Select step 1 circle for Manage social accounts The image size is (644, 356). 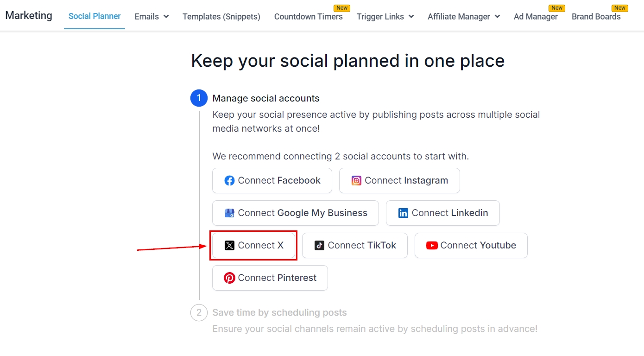199,98
